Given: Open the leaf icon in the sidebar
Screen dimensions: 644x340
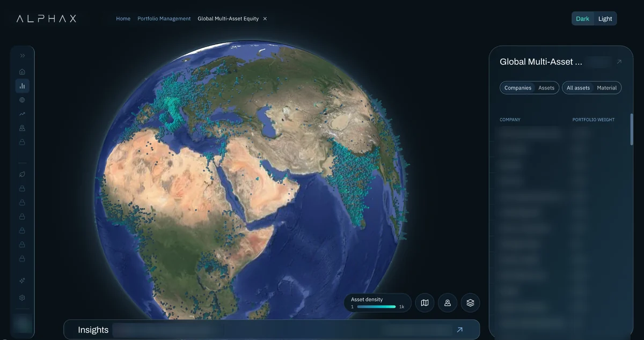Looking at the screenshot, I should (22, 174).
